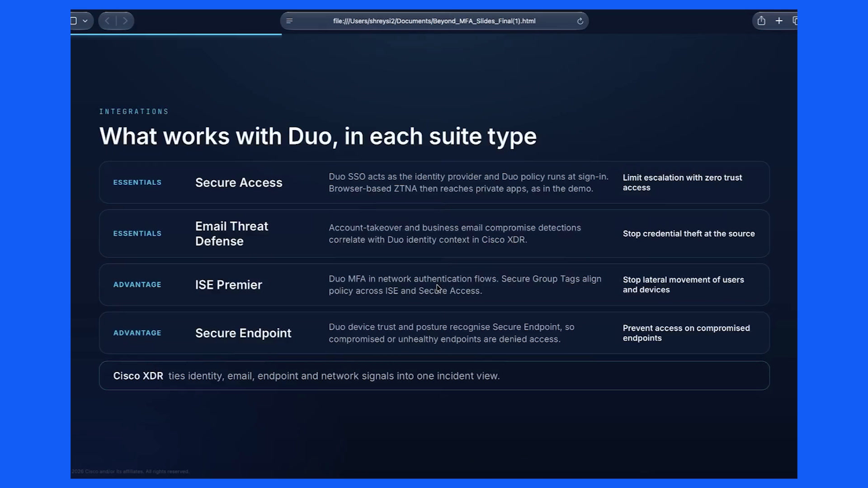Click the INTEGRATIONS section label
Screen dimensions: 868x488
[134, 112]
